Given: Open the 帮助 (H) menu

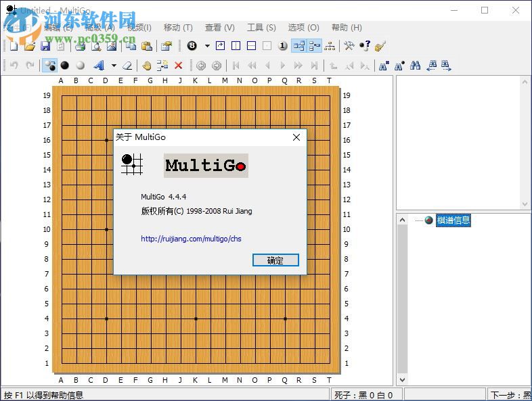Looking at the screenshot, I should point(347,28).
